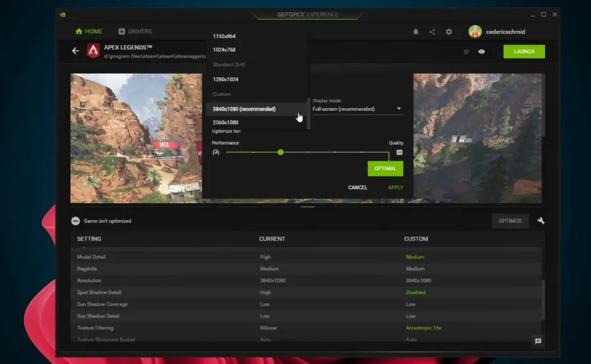591x364 pixels.
Task: Click the cedericschmid username text
Action: [x=506, y=31]
